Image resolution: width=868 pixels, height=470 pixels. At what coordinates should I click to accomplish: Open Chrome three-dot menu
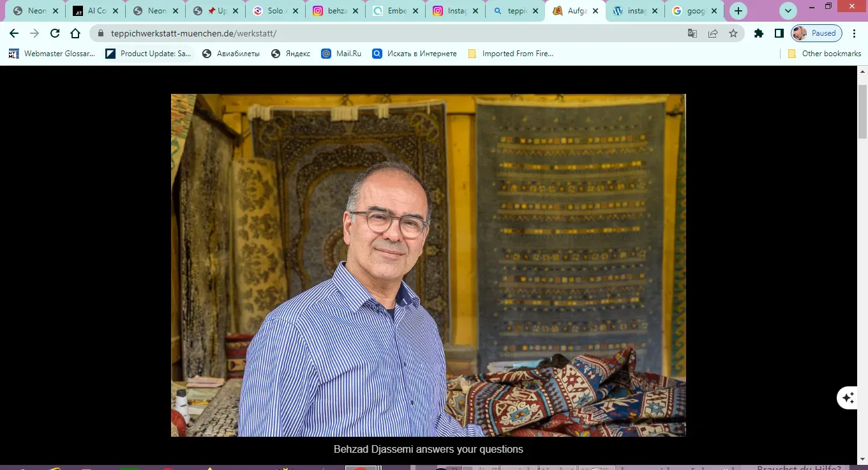855,33
